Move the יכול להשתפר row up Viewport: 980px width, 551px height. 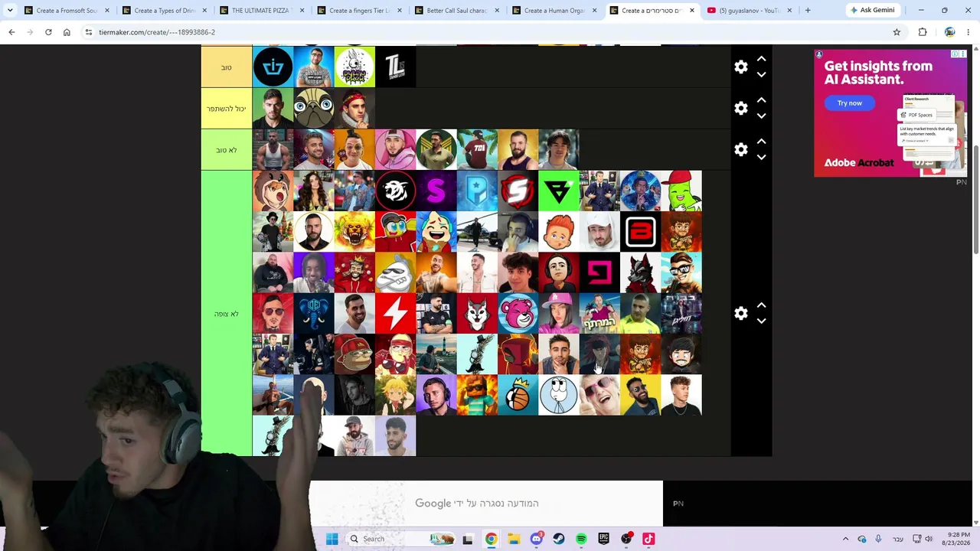pyautogui.click(x=761, y=100)
